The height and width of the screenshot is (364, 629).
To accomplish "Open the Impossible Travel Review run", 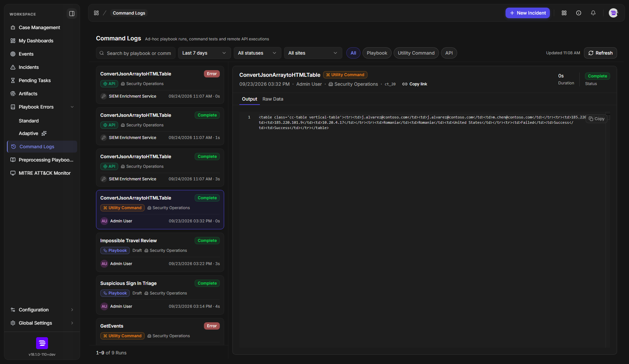I will pos(160,252).
